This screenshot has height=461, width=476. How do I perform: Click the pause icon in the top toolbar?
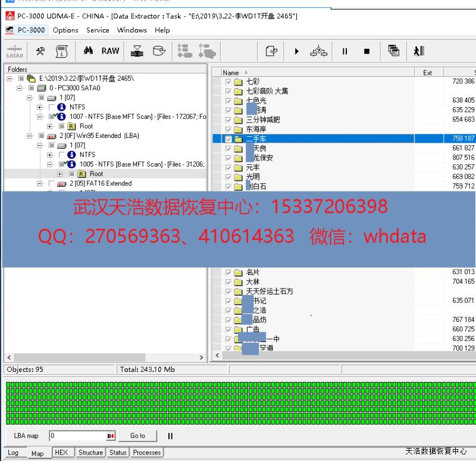click(x=345, y=51)
